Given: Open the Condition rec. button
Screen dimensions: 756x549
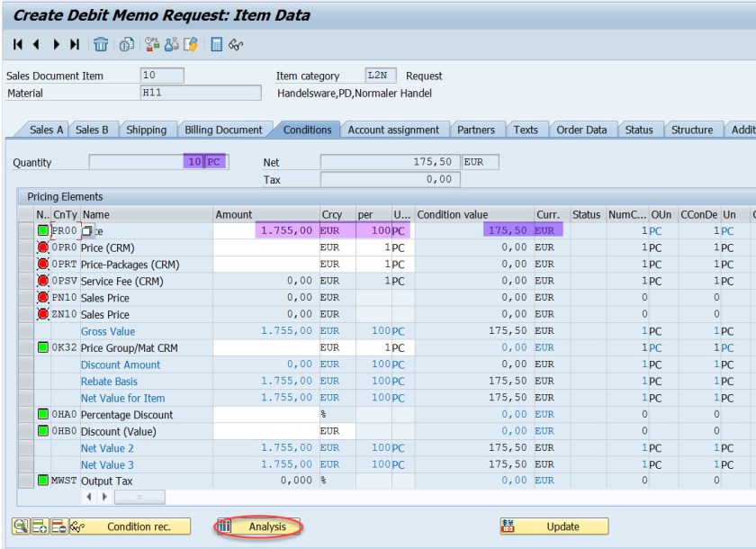Looking at the screenshot, I should pyautogui.click(x=139, y=526).
